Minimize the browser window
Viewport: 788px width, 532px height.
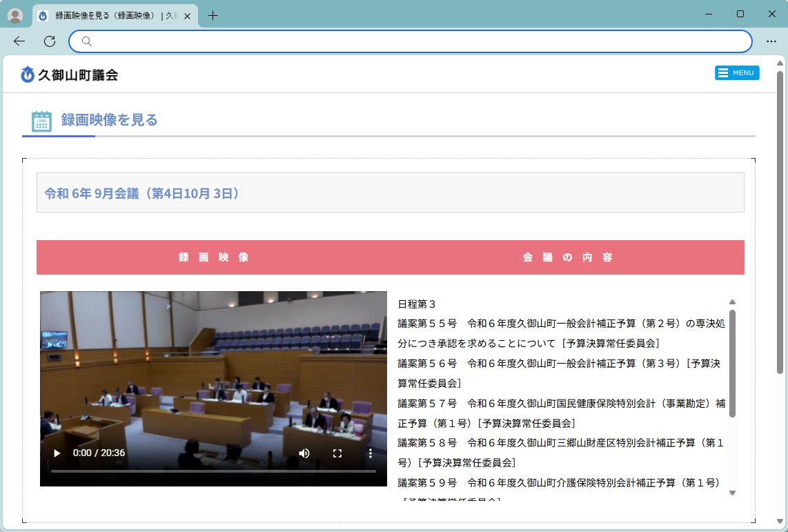click(x=709, y=14)
